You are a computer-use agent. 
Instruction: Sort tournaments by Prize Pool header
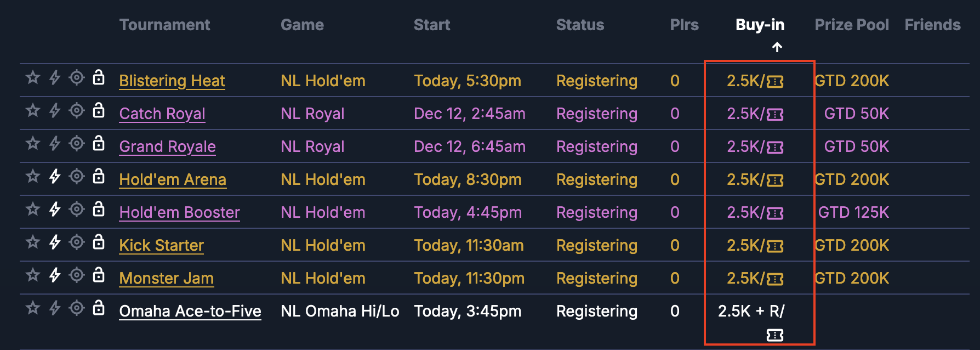point(852,25)
